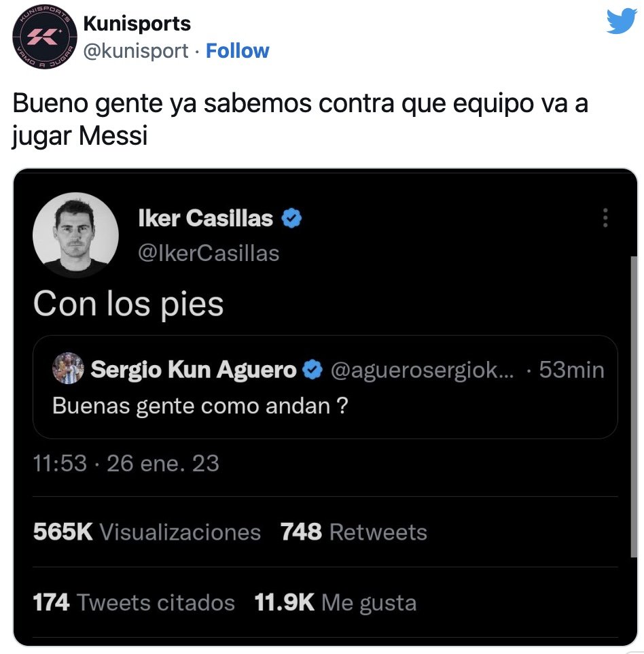Click the 565K Visualizaciones count
The height and width of the screenshot is (654, 644).
click(147, 532)
